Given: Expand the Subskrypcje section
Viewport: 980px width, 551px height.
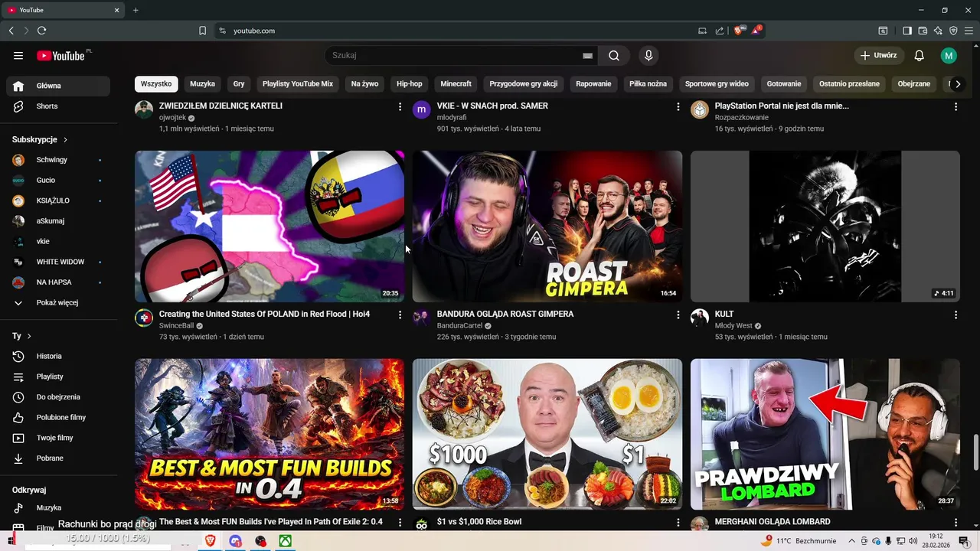Looking at the screenshot, I should click(40, 140).
